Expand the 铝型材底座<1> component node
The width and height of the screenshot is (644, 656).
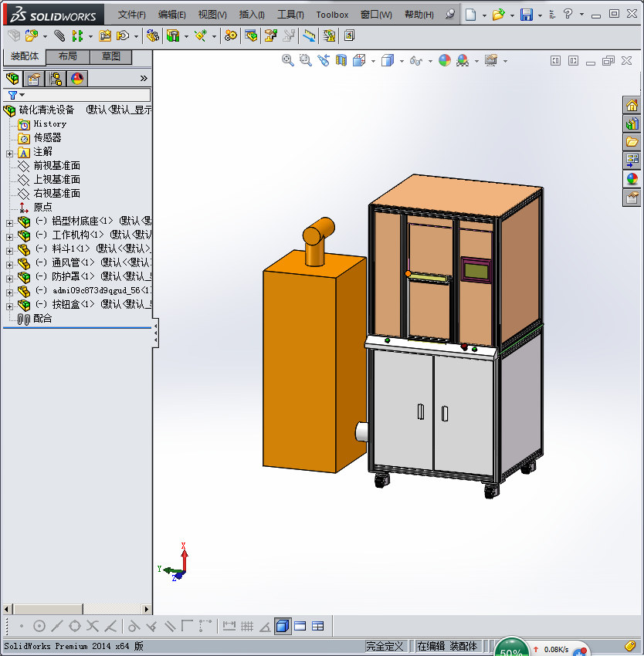coord(9,223)
